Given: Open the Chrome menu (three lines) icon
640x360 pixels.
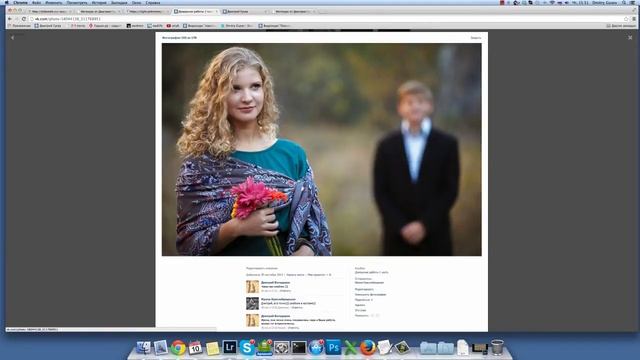Looking at the screenshot, I should (634, 19).
